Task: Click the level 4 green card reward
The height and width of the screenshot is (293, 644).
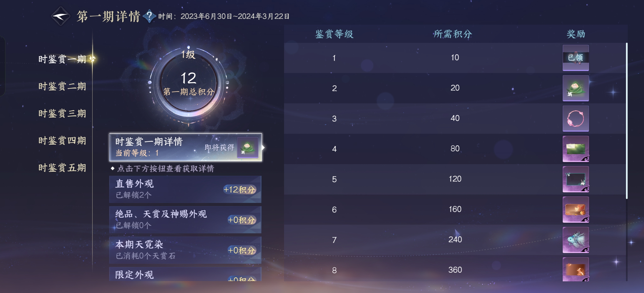Action: click(x=575, y=149)
